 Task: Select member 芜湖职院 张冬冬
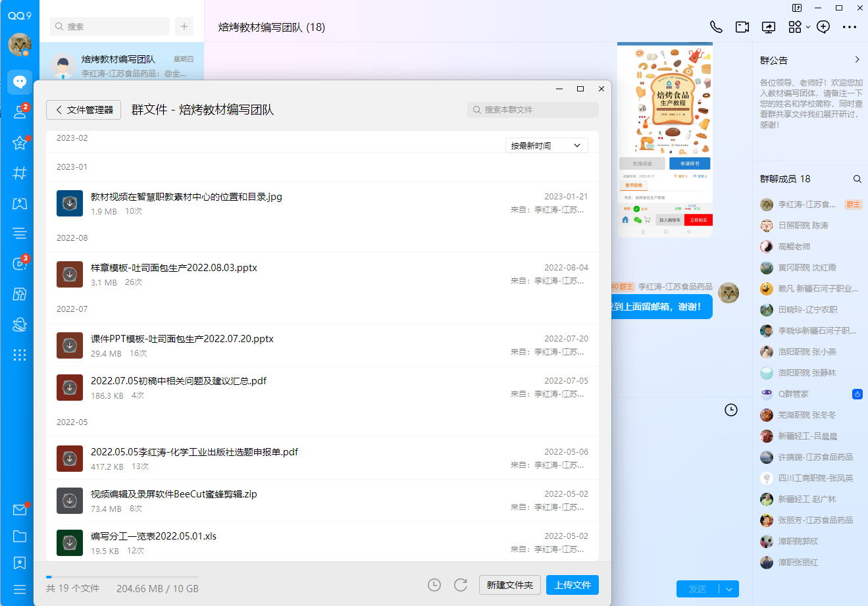pos(811,415)
